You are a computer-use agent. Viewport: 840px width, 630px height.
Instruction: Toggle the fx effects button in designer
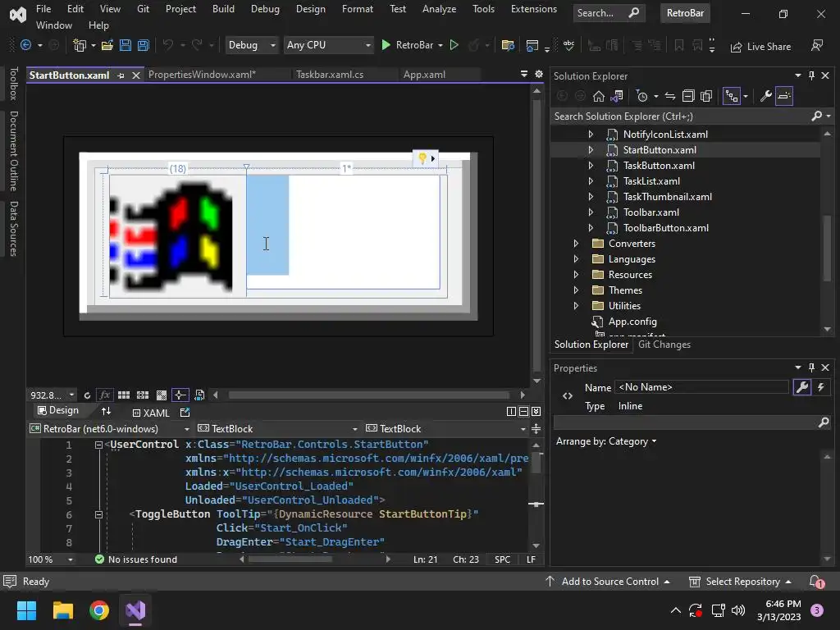104,395
